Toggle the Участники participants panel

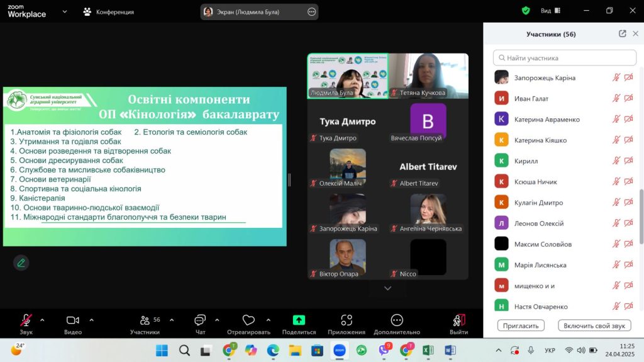tap(145, 320)
